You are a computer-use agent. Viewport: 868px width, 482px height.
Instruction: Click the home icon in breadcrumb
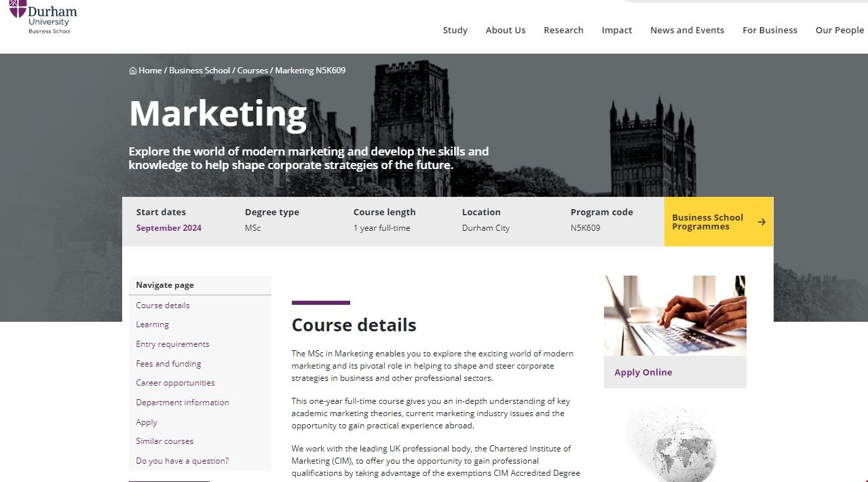(133, 71)
